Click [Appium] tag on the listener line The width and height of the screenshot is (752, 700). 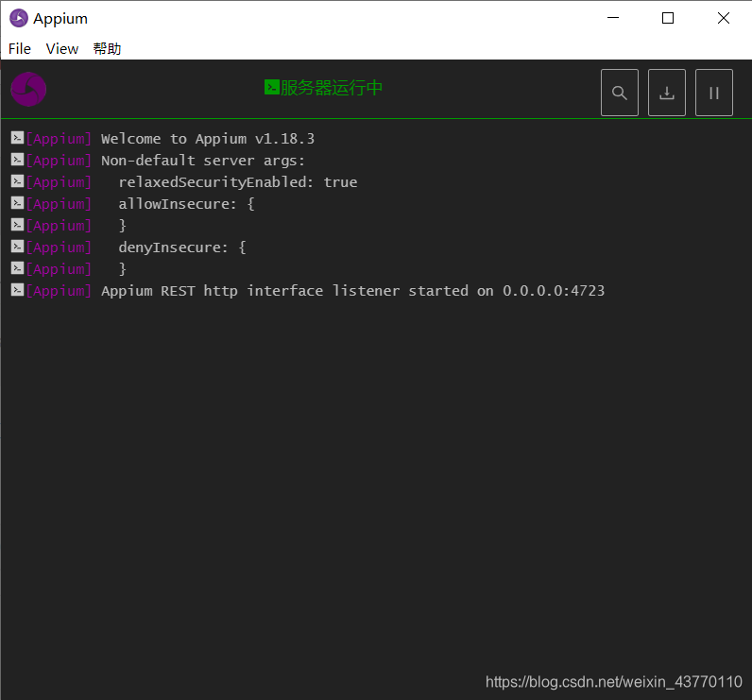(x=59, y=291)
